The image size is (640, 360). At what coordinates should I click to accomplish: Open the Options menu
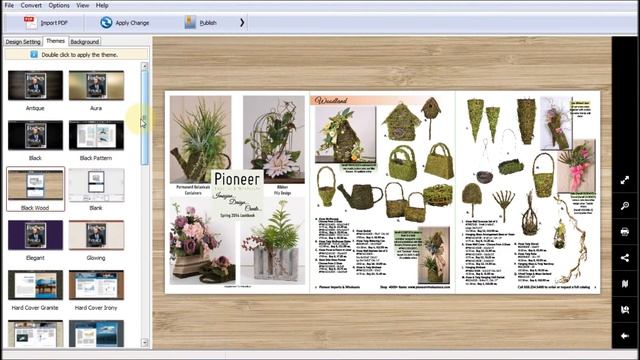[x=59, y=5]
